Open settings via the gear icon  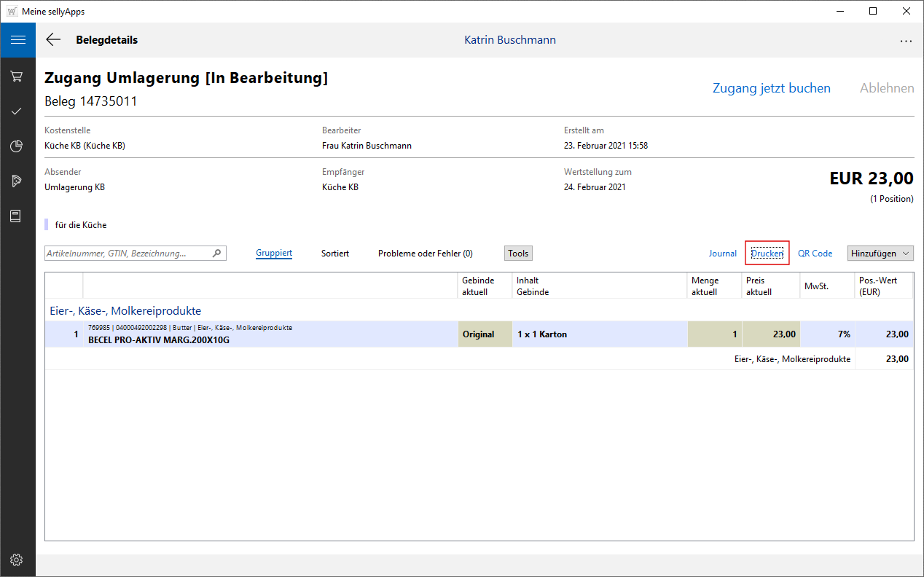17,560
